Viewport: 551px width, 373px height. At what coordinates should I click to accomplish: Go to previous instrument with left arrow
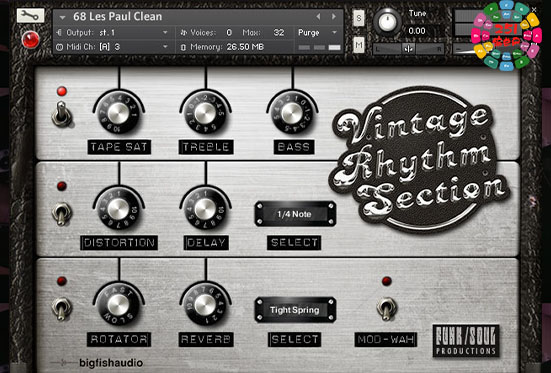[318, 17]
